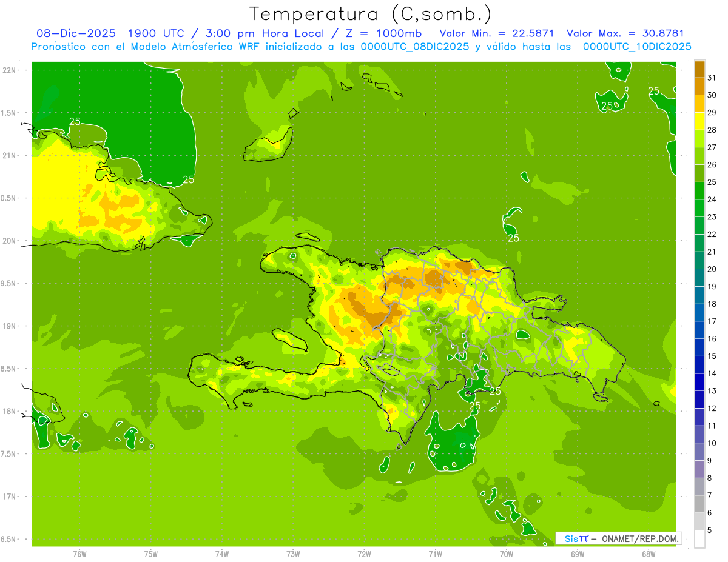Click the "68W" longitude axis label

point(649,554)
